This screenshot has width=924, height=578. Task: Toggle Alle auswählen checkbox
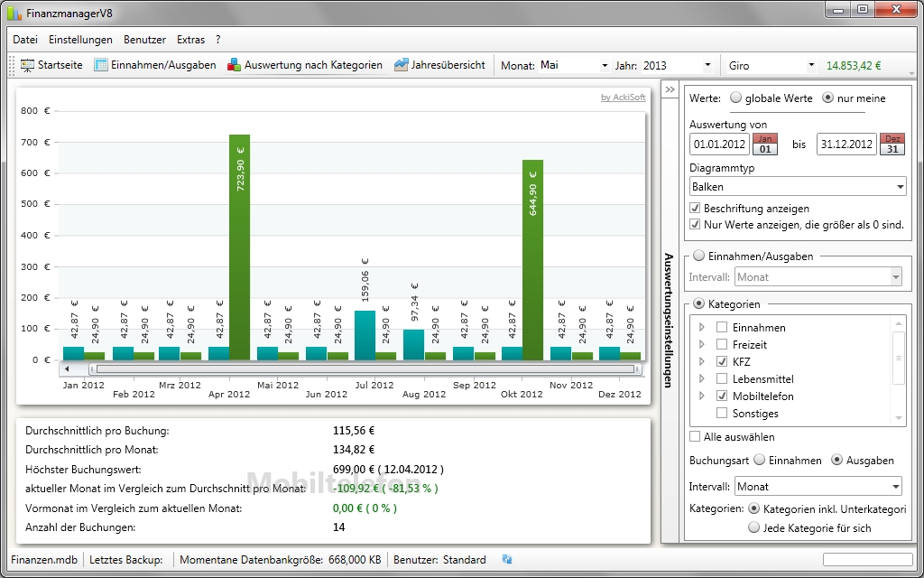click(696, 436)
